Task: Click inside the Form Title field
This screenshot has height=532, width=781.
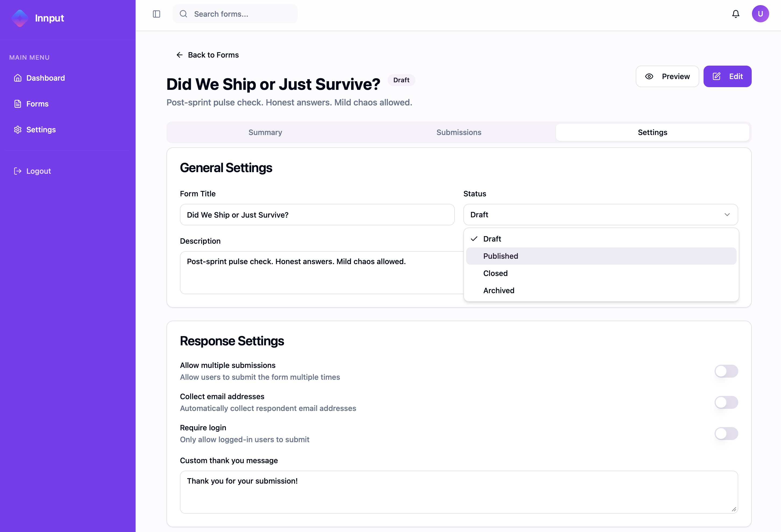Action: pos(317,215)
